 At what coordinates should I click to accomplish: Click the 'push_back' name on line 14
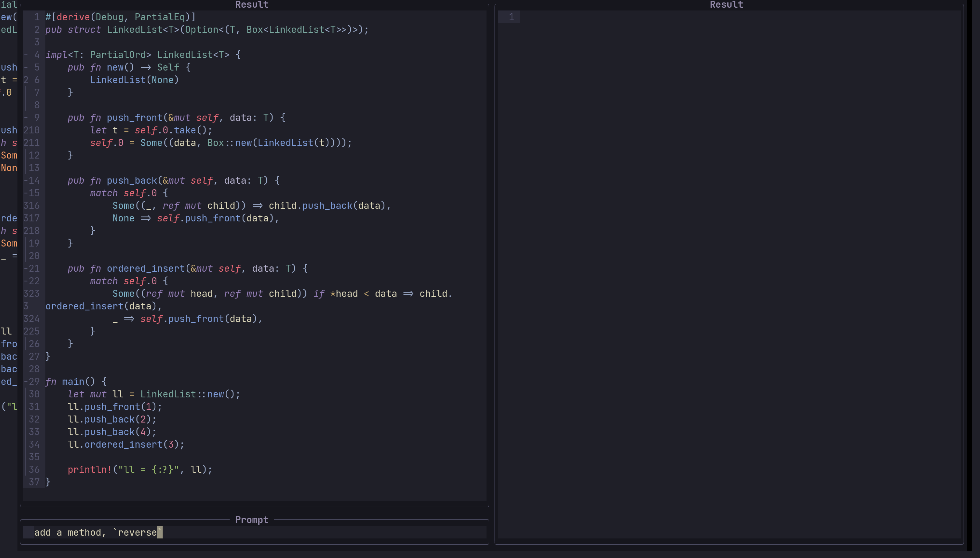click(x=132, y=181)
